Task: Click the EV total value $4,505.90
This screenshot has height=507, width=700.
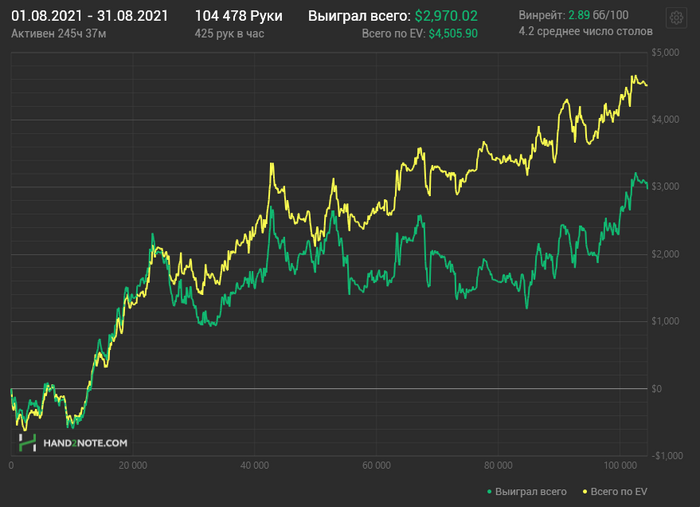Action: click(x=453, y=33)
